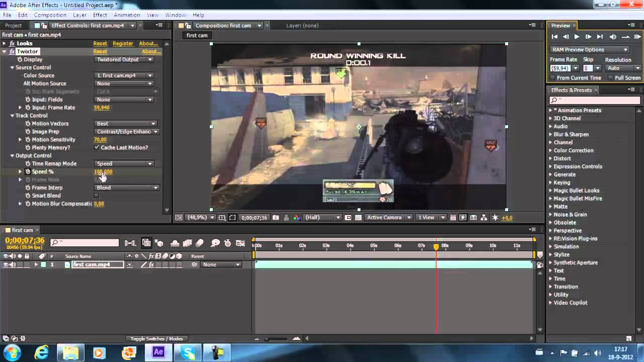Toggle Fast Previews in viewer toolbar
Screen dimensions: 644x362
[x=463, y=218]
